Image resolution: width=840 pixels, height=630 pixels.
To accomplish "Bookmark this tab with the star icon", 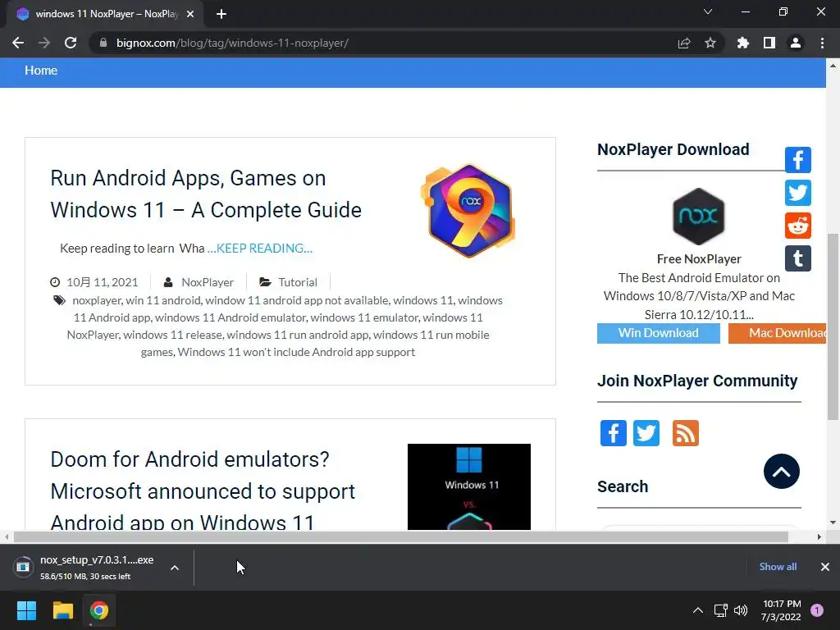I will coord(710,43).
